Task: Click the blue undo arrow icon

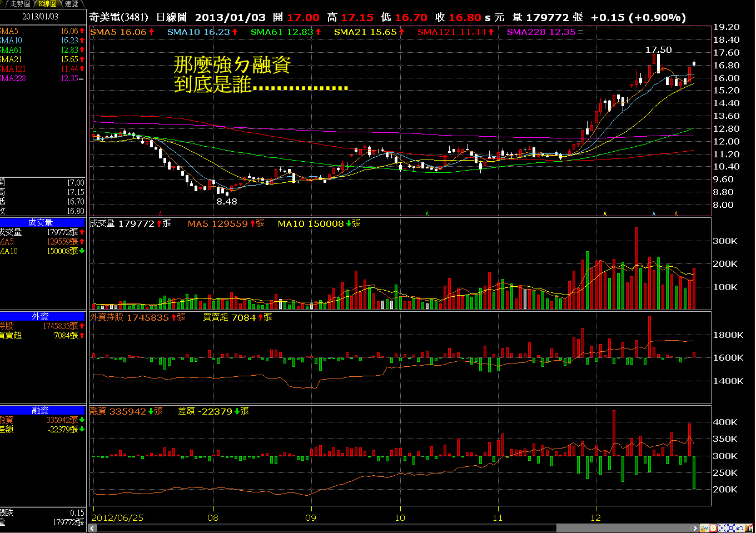Action: click(x=740, y=528)
